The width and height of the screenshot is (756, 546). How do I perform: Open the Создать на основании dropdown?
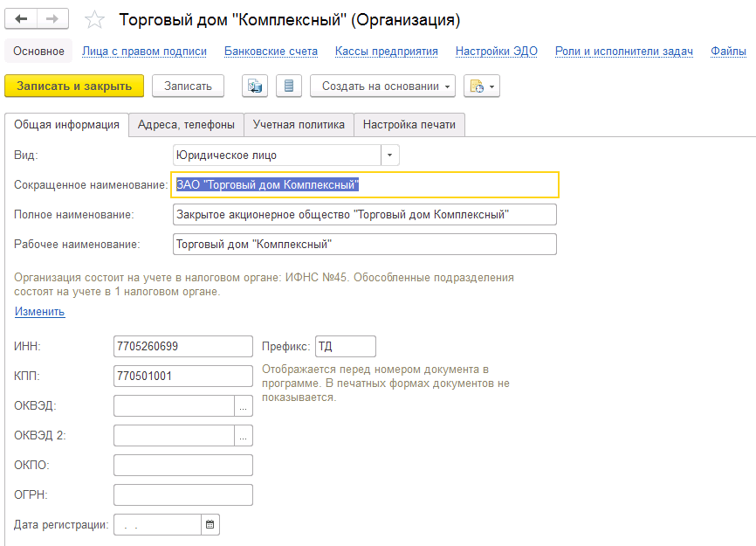pos(382,86)
